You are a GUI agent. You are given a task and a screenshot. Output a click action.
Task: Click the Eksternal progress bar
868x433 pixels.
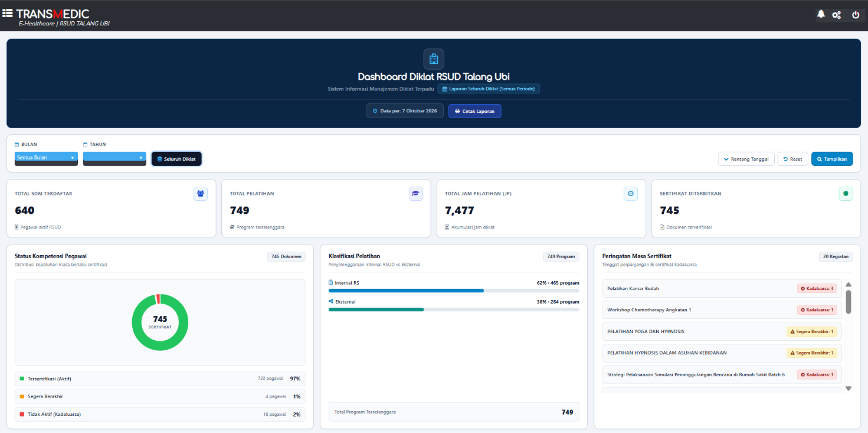(x=454, y=310)
